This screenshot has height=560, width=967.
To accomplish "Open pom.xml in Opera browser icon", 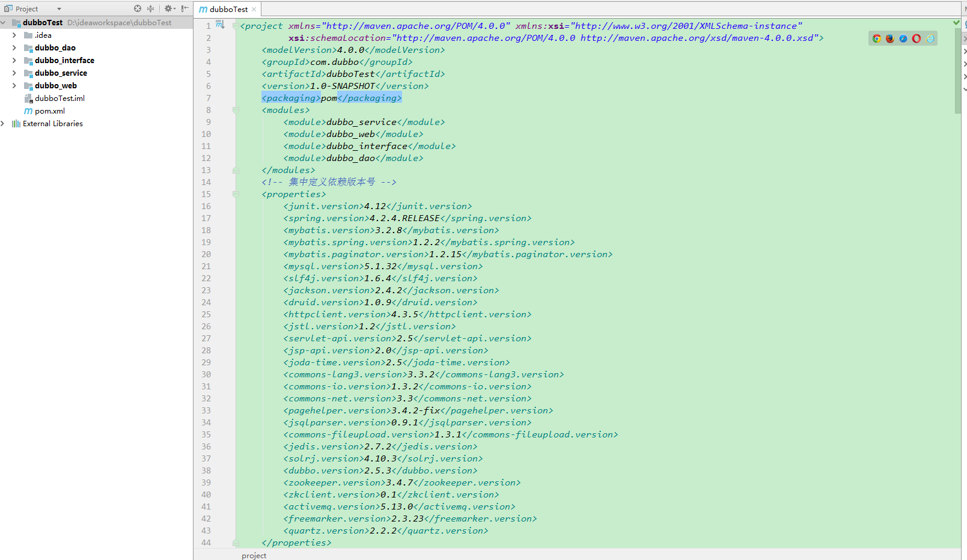I will (x=917, y=38).
